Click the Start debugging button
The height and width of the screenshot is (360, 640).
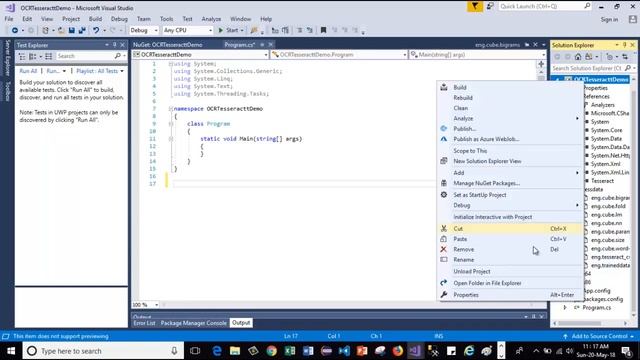(x=230, y=30)
